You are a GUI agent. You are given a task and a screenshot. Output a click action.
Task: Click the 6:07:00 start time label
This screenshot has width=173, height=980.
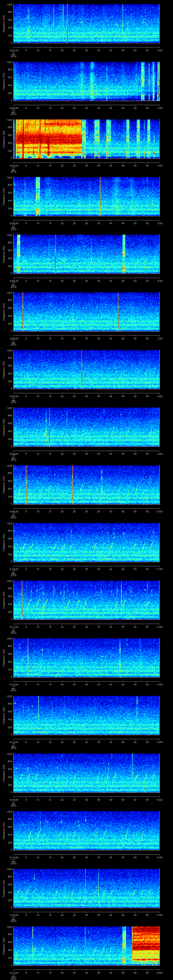(14, 396)
